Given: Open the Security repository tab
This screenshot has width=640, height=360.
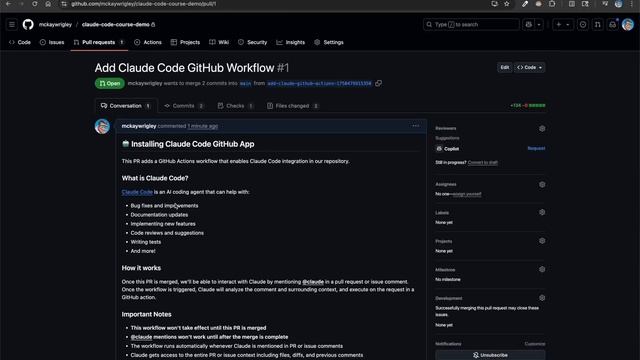Looking at the screenshot, I should pyautogui.click(x=253, y=42).
